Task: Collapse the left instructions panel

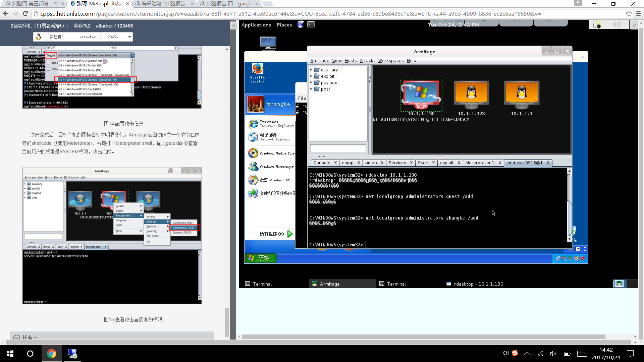Action: 233,25
